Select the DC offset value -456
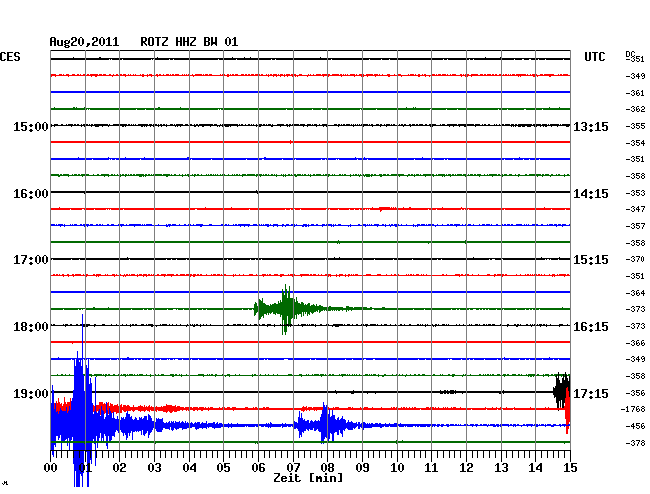Screen dimensions: 650x494 (x=635, y=426)
